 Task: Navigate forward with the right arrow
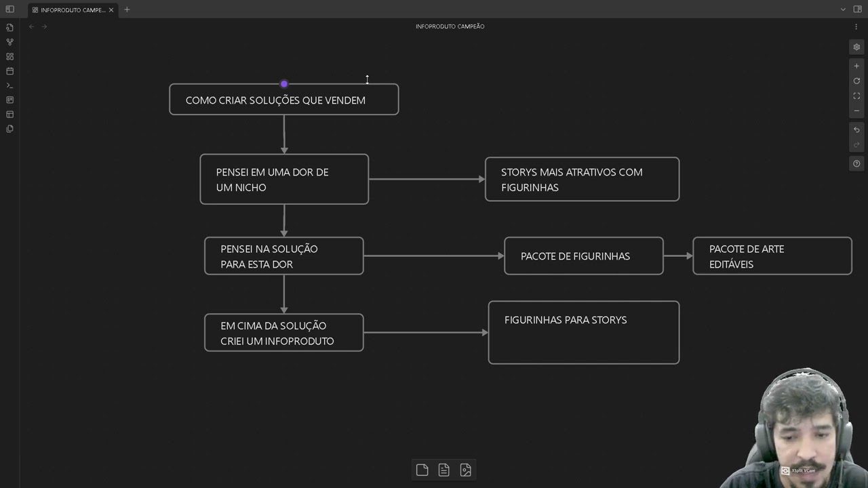[45, 26]
